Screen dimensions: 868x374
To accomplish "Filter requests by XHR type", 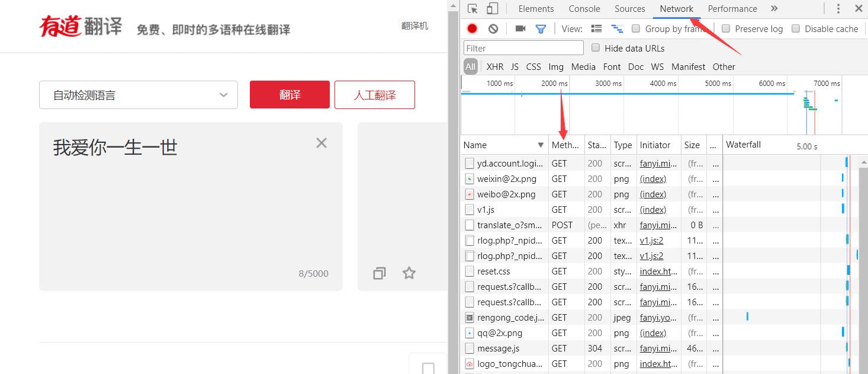I will point(494,66).
